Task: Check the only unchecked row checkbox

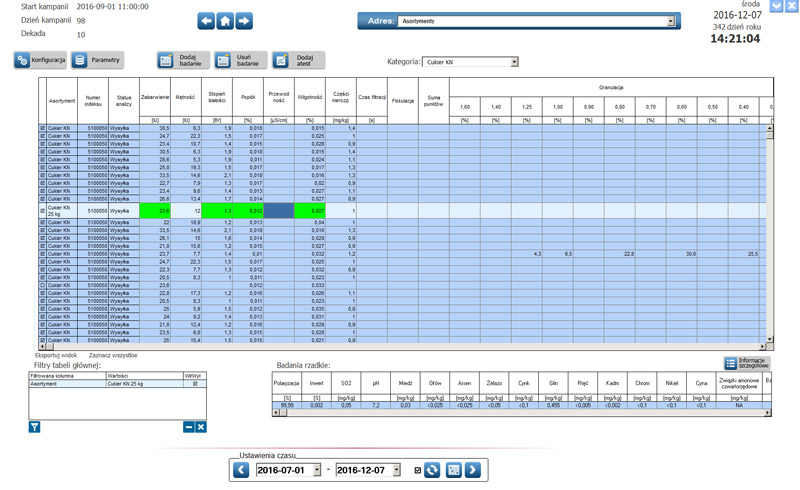Action: [42, 285]
